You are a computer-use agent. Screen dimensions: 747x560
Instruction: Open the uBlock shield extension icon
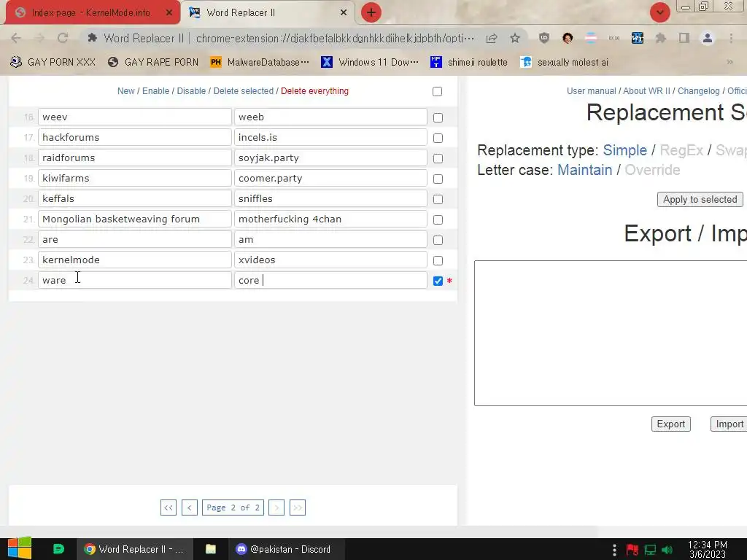click(544, 38)
